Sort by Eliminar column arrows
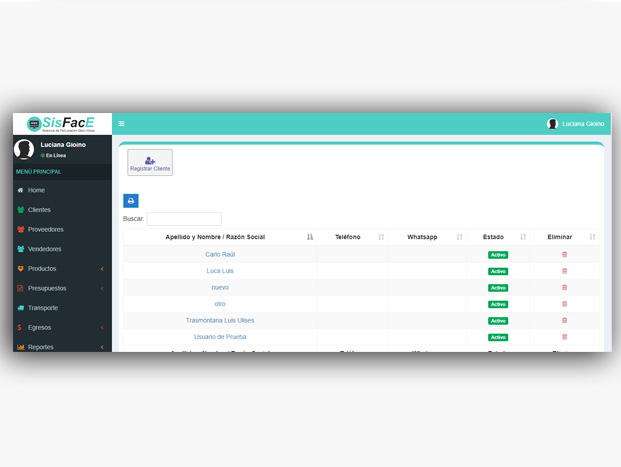Image resolution: width=621 pixels, height=467 pixels. (592, 237)
